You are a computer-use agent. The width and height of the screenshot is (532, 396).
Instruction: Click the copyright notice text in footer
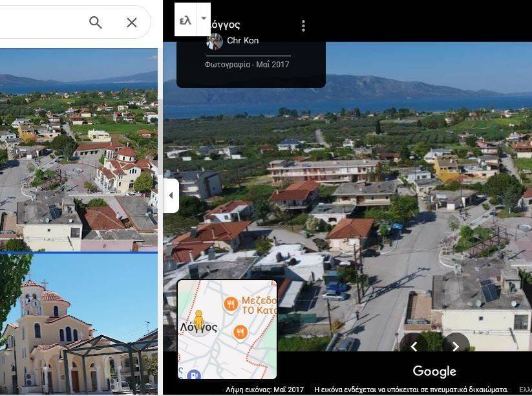pos(410,390)
